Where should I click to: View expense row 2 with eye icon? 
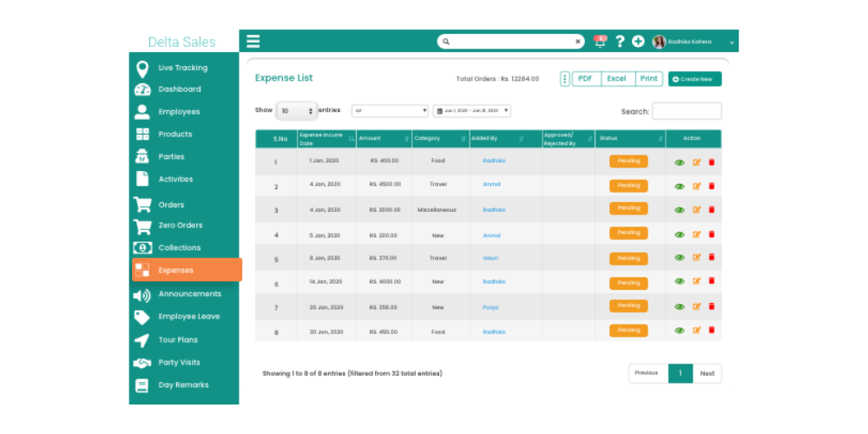click(680, 187)
